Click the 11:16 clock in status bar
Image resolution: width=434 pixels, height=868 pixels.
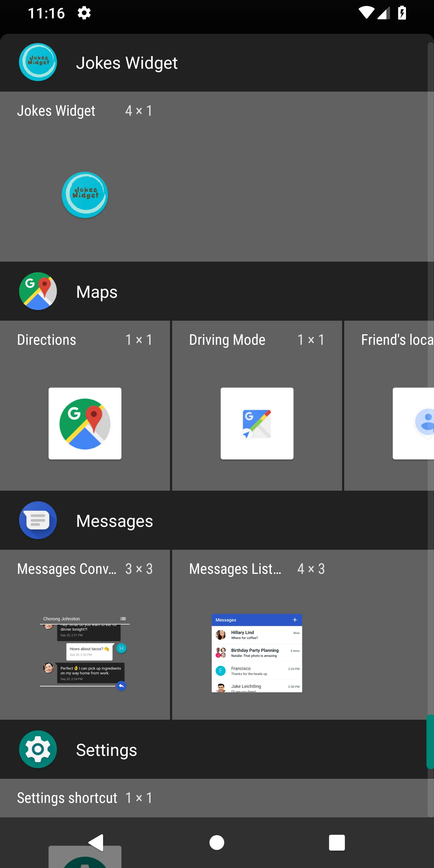click(x=46, y=13)
